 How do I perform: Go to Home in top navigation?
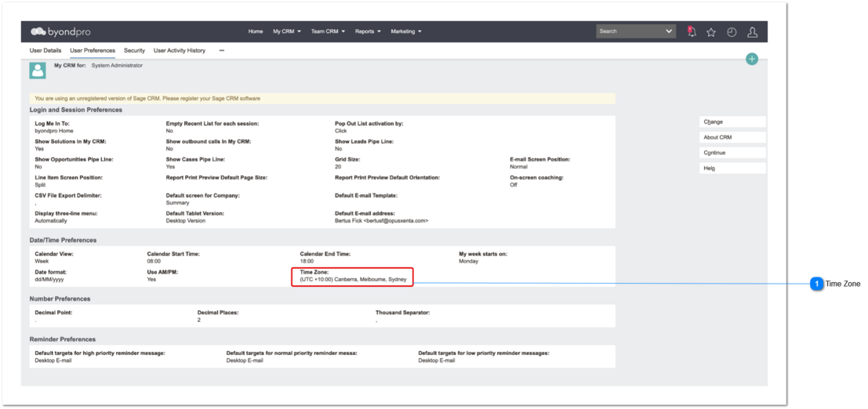pos(256,31)
